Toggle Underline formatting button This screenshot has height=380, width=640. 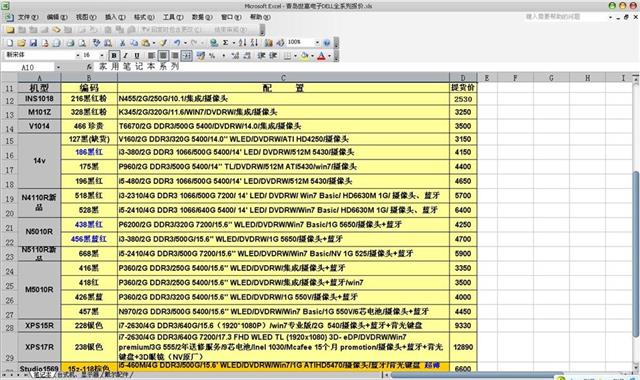(137, 56)
